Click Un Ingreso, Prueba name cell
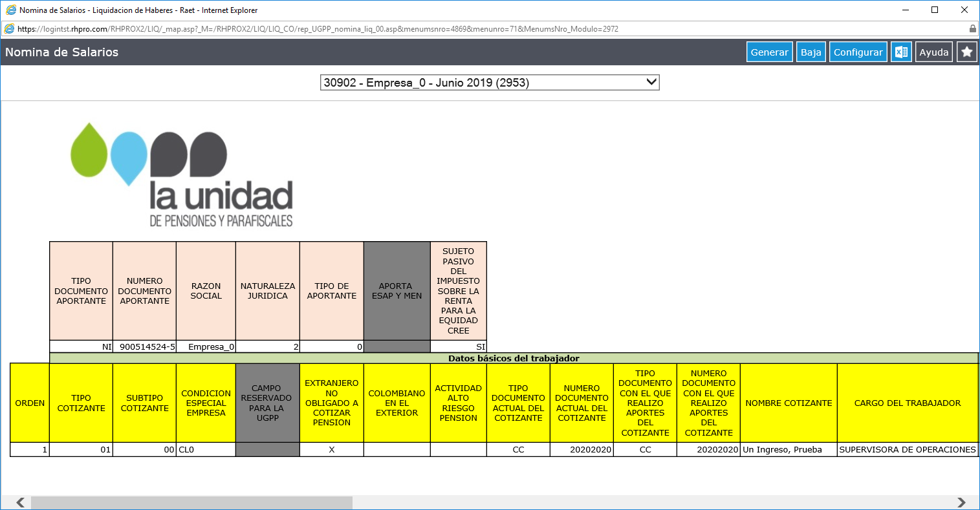This screenshot has width=980, height=510. click(789, 449)
